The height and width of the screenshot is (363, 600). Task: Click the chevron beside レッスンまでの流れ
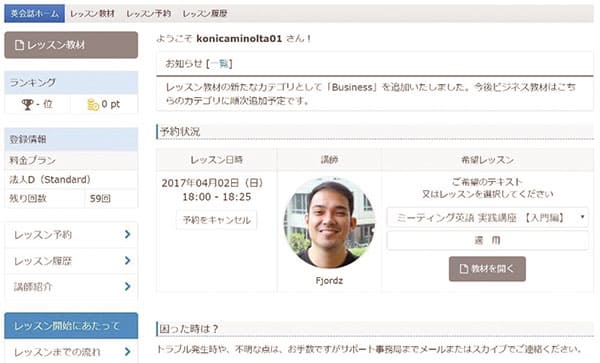tap(128, 351)
